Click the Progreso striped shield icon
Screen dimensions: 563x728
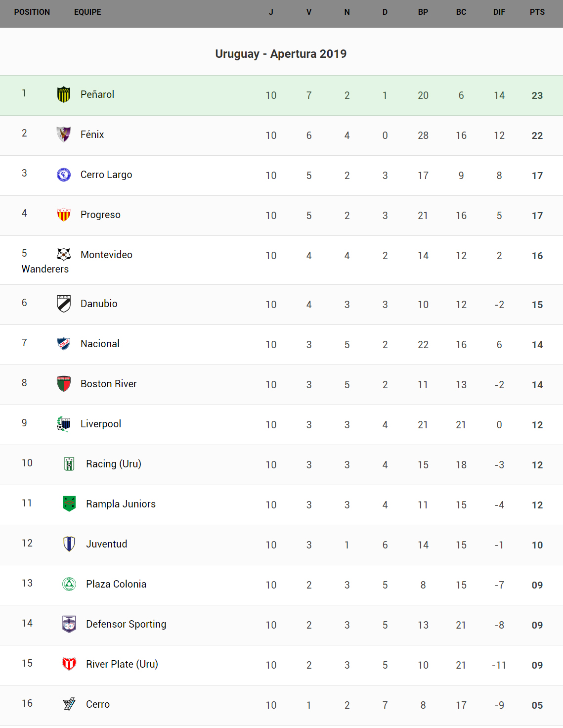click(x=64, y=215)
